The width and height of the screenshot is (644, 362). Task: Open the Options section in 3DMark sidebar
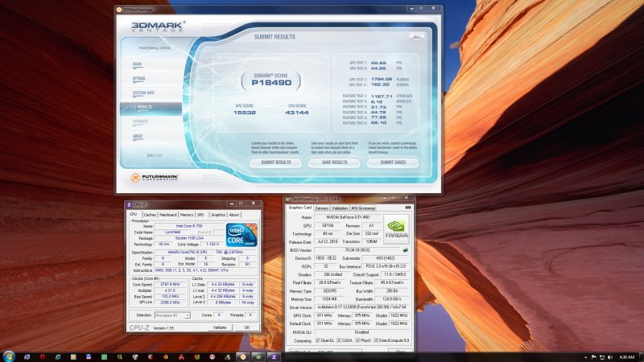point(138,79)
